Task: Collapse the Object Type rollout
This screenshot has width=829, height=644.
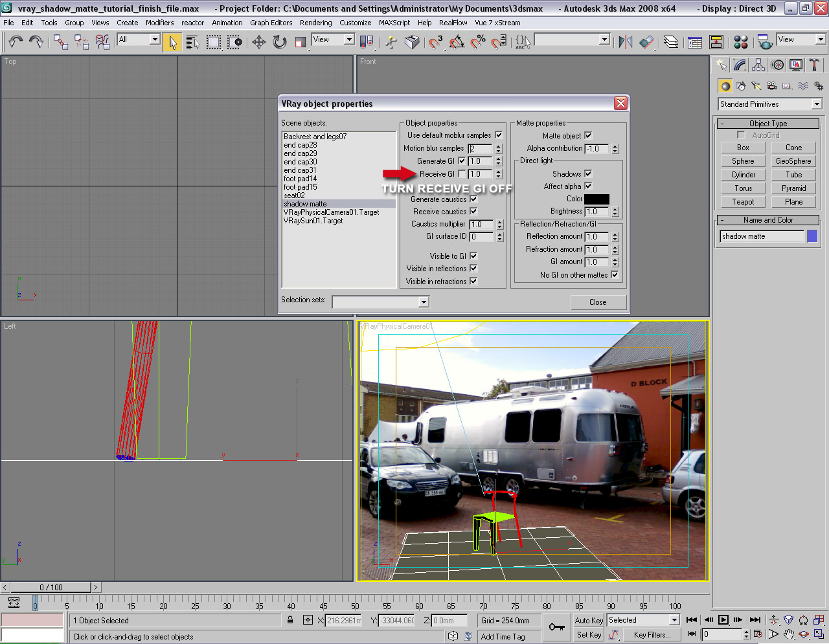Action: pyautogui.click(x=768, y=124)
